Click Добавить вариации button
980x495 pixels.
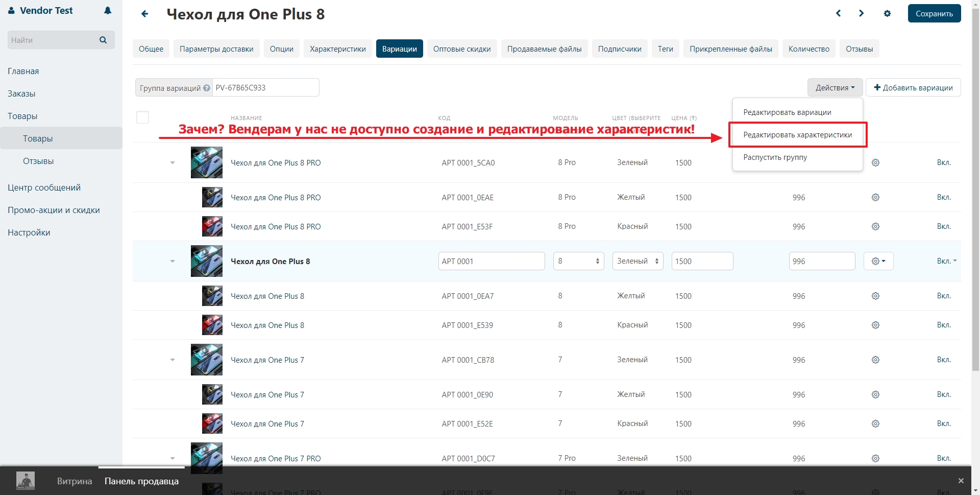[x=913, y=87]
